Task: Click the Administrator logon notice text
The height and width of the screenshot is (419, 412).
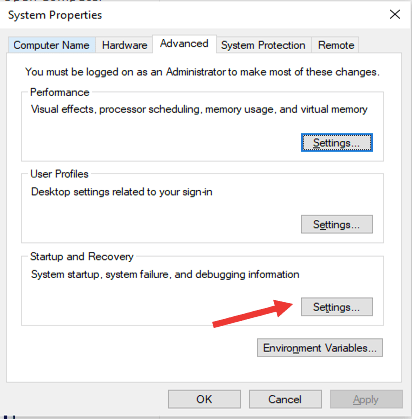Action: point(202,72)
